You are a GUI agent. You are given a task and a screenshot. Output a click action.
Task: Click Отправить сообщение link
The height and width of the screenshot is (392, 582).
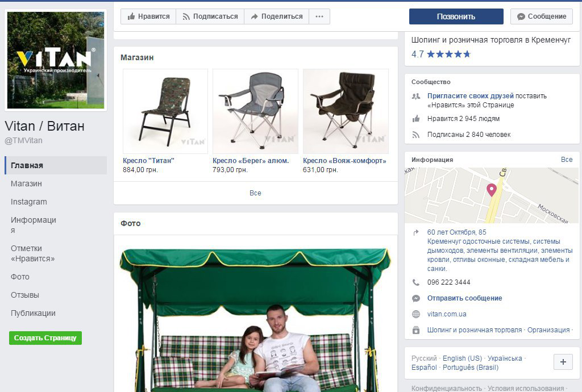click(x=464, y=298)
